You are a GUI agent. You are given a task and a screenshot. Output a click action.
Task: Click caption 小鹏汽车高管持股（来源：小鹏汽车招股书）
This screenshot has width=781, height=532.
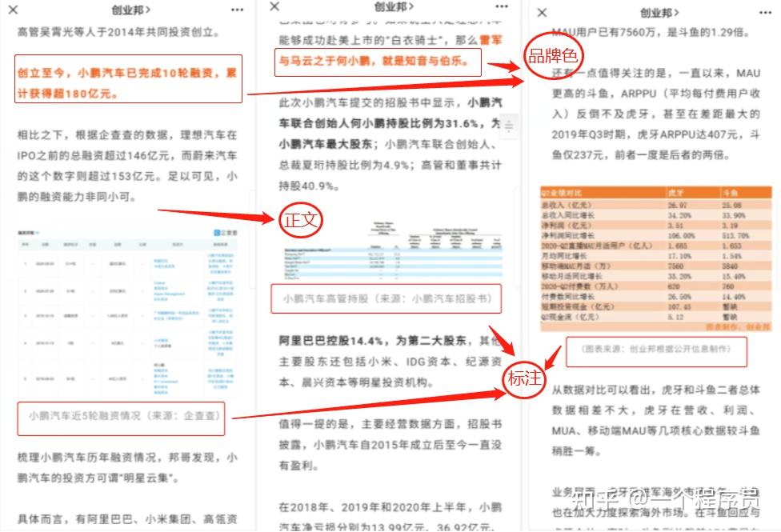tap(387, 298)
